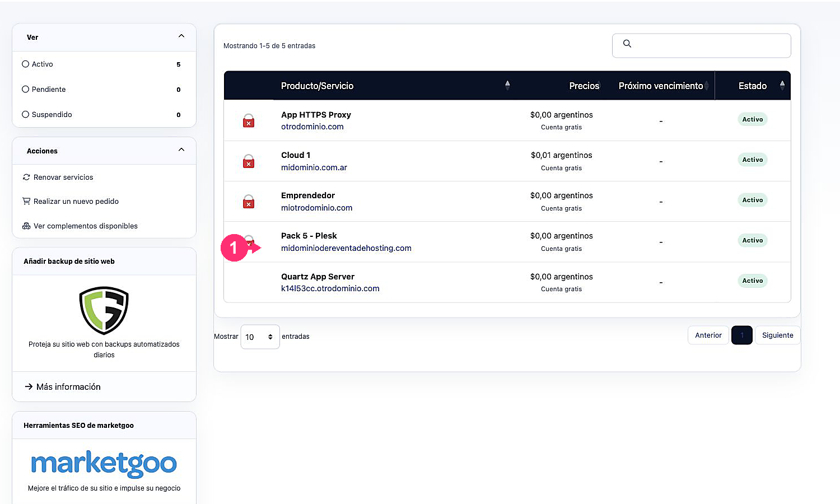The height and width of the screenshot is (504, 840).
Task: Click the Mostrando 1-5 de 5 entradas text
Action: tap(269, 46)
